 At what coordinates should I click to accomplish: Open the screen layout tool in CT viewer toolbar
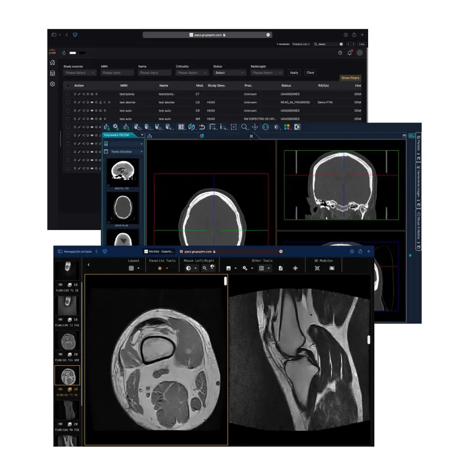[182, 127]
